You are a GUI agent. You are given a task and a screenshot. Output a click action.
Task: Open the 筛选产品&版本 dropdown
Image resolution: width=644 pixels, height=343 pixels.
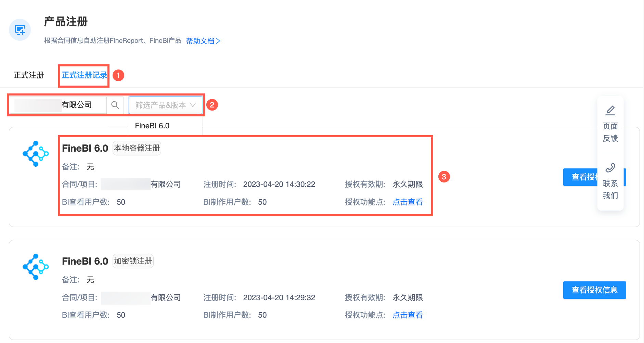click(166, 105)
